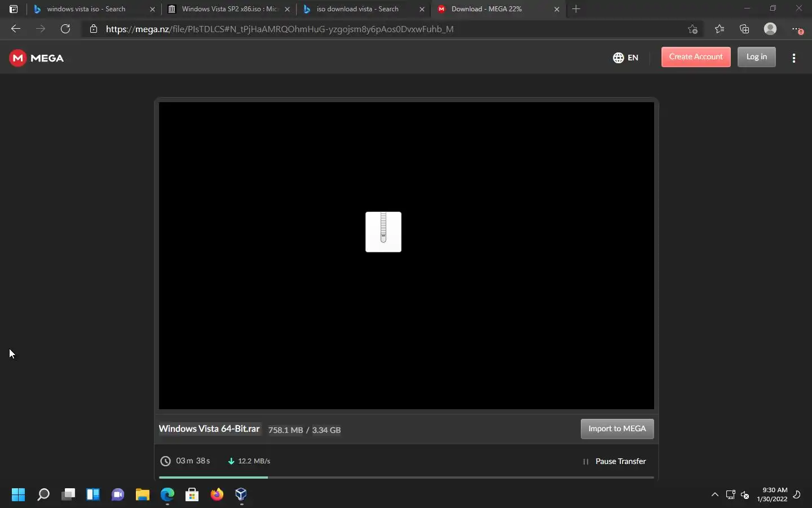Open MEGA's three-dot more options menu
812x508 pixels.
[794, 58]
